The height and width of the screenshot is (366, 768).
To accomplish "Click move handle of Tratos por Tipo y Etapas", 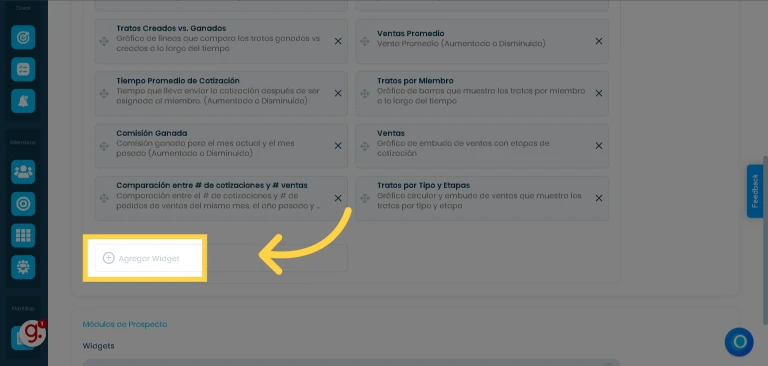I will [x=364, y=198].
